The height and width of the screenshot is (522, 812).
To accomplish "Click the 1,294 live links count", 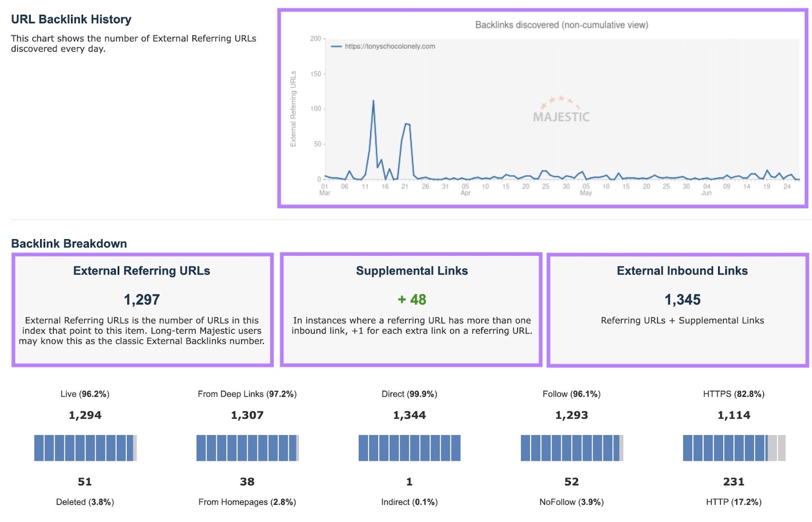I will [x=85, y=415].
